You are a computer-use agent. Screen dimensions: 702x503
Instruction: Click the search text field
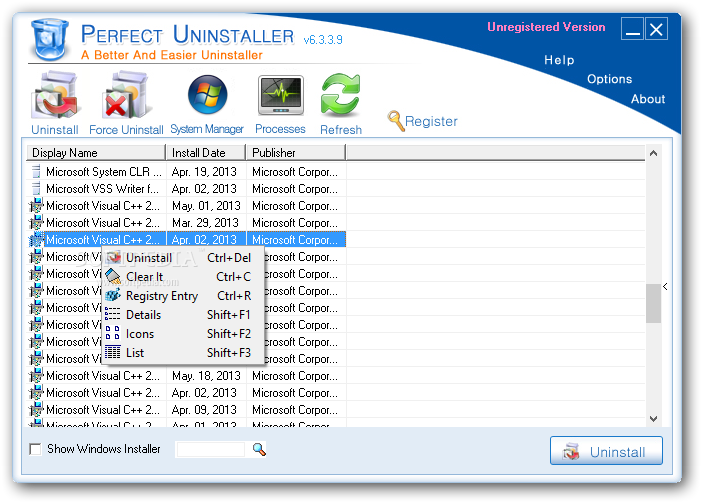(211, 449)
